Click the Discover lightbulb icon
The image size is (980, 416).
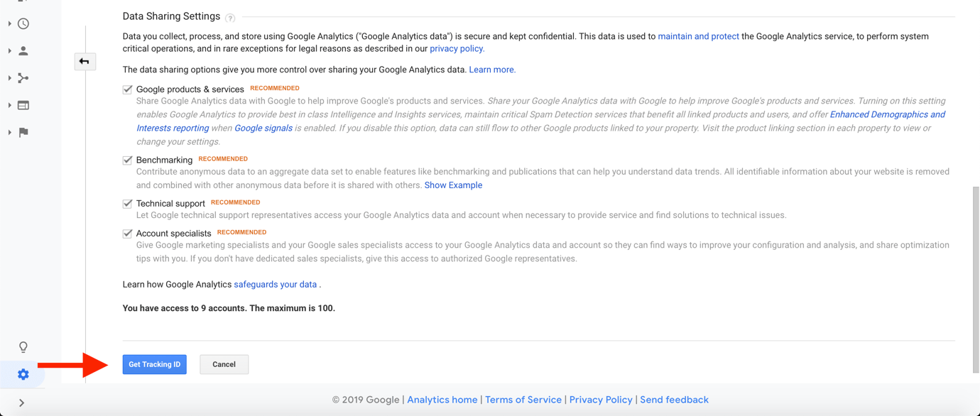pyautogui.click(x=23, y=347)
